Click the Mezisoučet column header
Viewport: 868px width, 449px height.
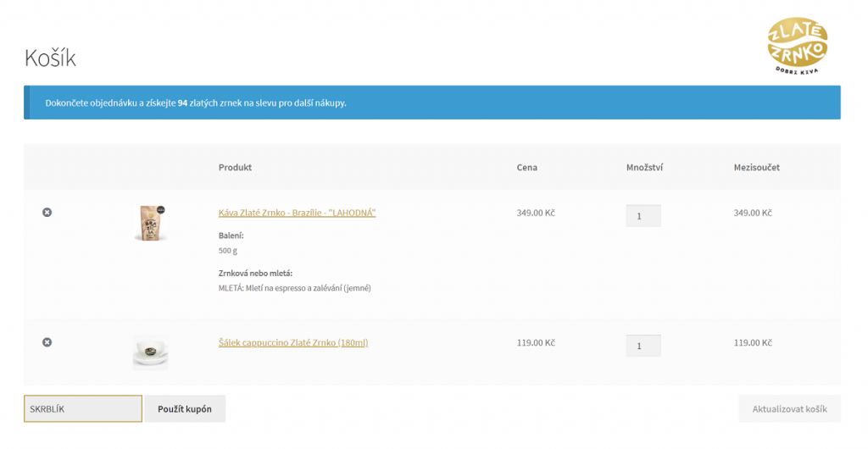[756, 167]
